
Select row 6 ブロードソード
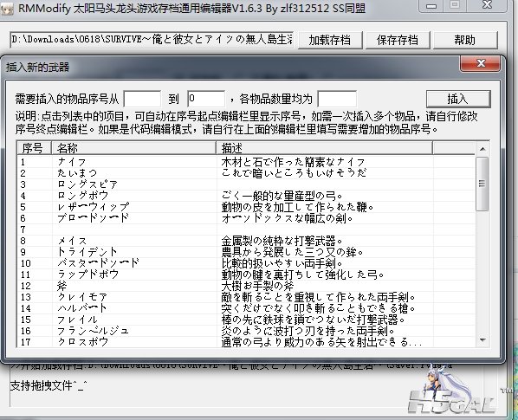tap(246, 218)
